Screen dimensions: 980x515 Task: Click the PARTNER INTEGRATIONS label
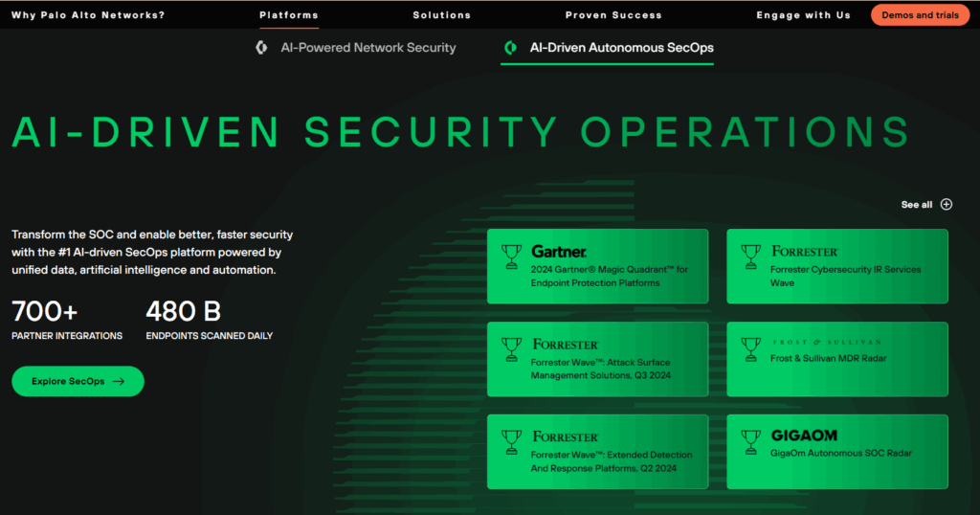tap(67, 336)
